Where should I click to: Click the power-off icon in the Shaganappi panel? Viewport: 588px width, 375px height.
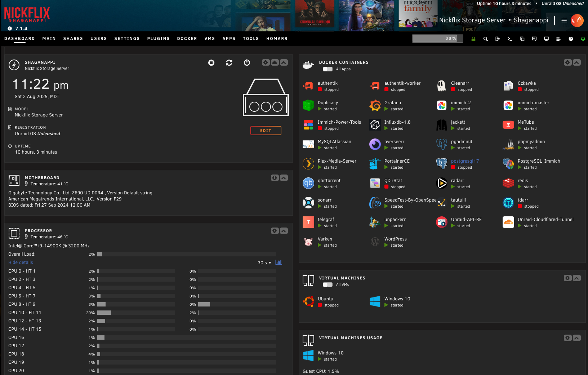point(247,63)
